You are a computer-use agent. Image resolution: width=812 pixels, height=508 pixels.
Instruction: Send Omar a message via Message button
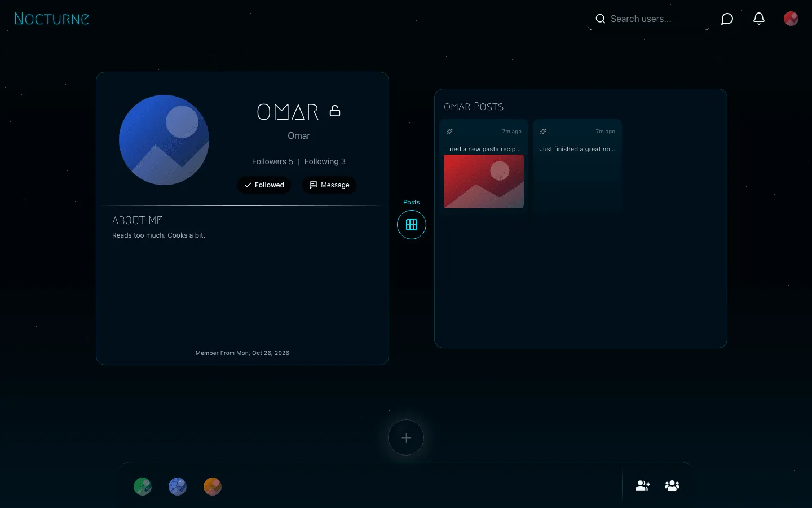point(329,185)
